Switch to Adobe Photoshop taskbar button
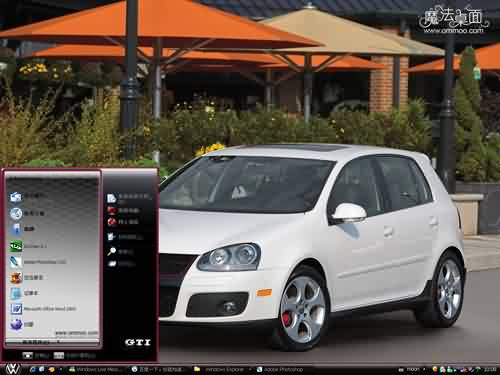 coord(280,369)
